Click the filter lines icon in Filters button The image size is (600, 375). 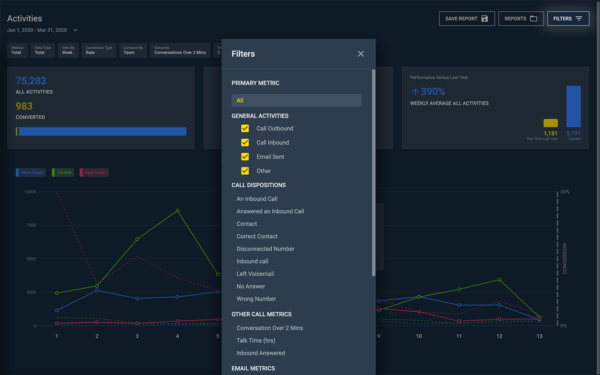pyautogui.click(x=579, y=18)
